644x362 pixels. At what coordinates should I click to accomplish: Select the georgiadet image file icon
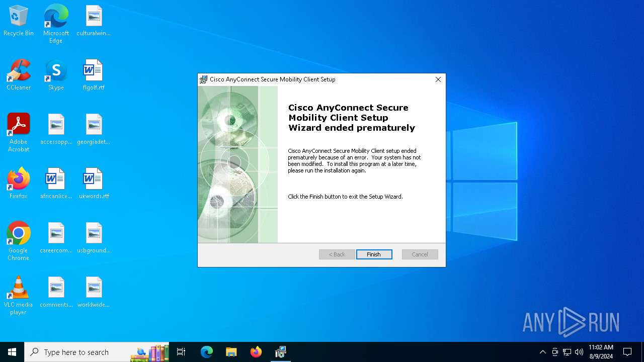point(94,130)
